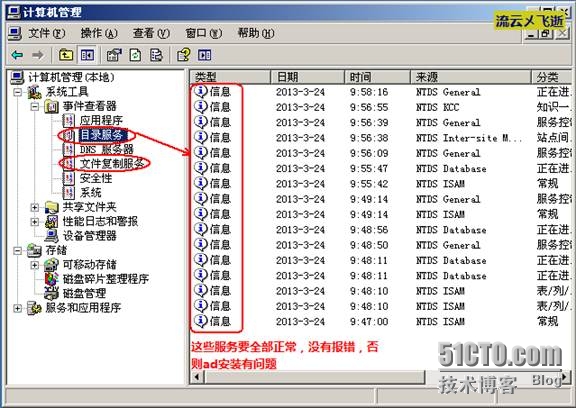Expand the 服务和应用程序 tree node

click(17, 308)
